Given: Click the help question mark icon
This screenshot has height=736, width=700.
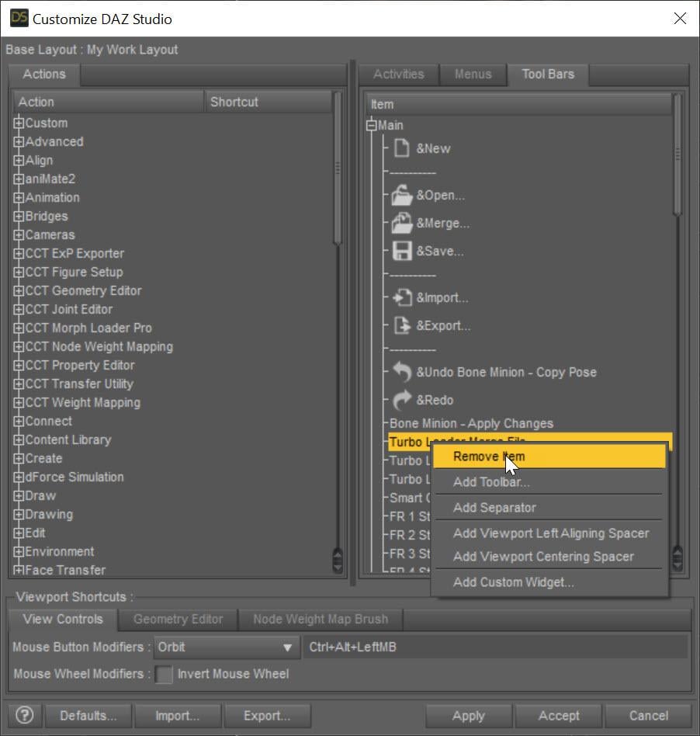Looking at the screenshot, I should [x=24, y=715].
